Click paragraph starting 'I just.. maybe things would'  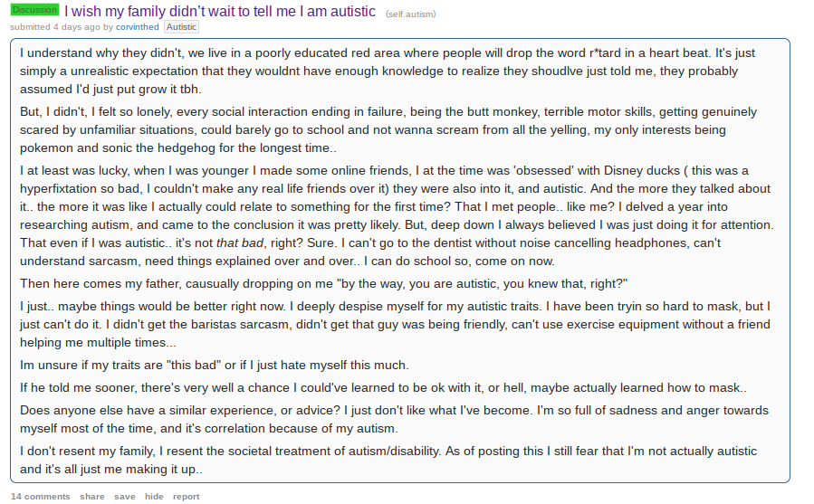pos(396,325)
